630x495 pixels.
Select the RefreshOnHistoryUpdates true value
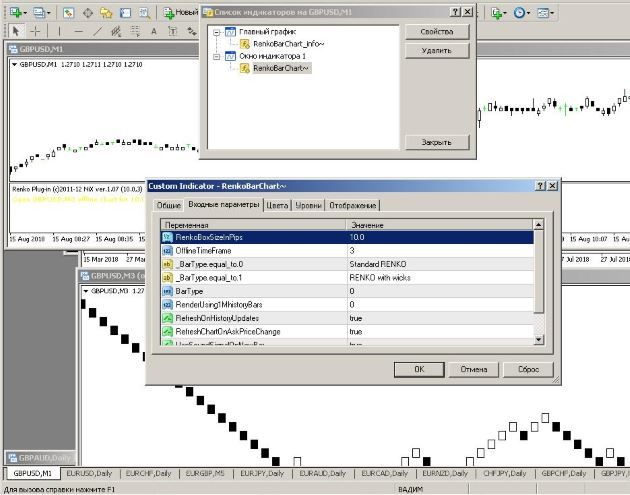[x=440, y=317]
